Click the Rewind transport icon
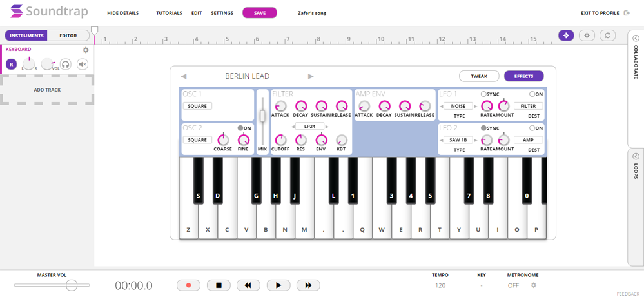This screenshot has width=644, height=297. pos(248,285)
